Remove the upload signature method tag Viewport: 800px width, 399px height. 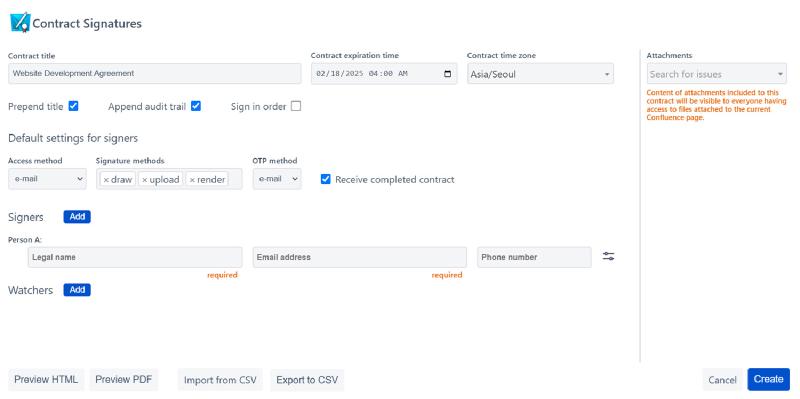[x=144, y=180]
